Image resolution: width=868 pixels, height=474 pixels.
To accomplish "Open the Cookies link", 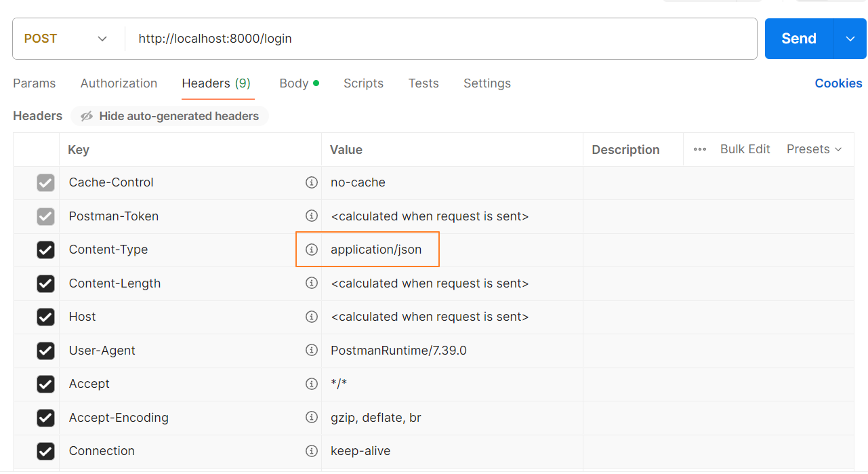I will pos(838,83).
